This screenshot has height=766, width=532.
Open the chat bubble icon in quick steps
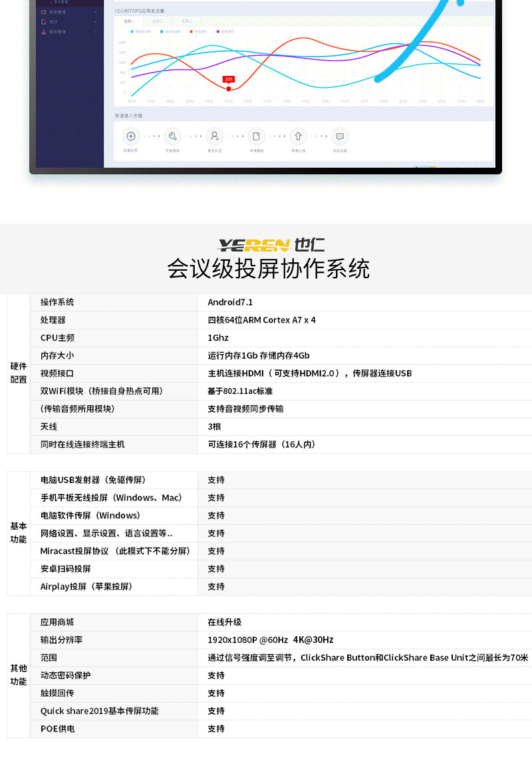pos(340,136)
